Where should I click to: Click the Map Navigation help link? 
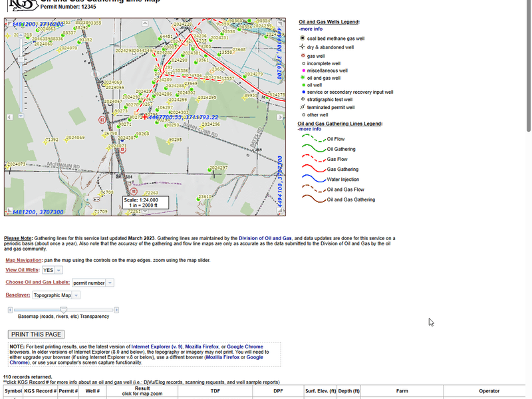[x=23, y=260]
